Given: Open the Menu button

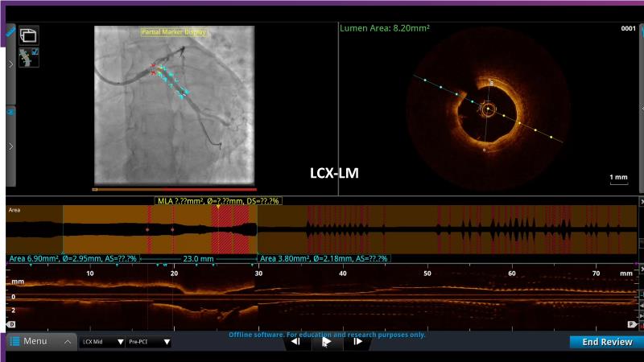Looking at the screenshot, I should 35,342.
